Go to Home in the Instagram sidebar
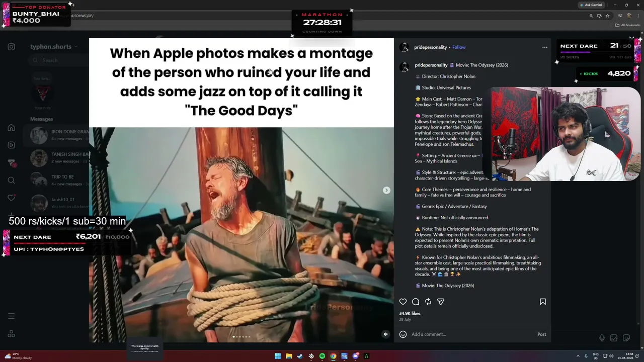The width and height of the screenshot is (644, 362). [x=11, y=128]
